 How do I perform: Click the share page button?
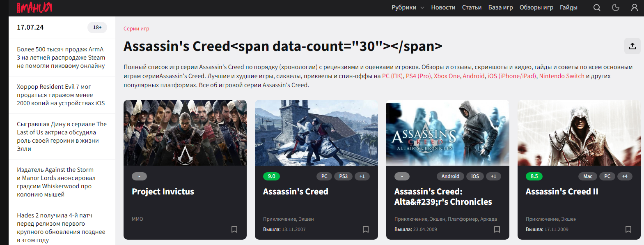(633, 46)
